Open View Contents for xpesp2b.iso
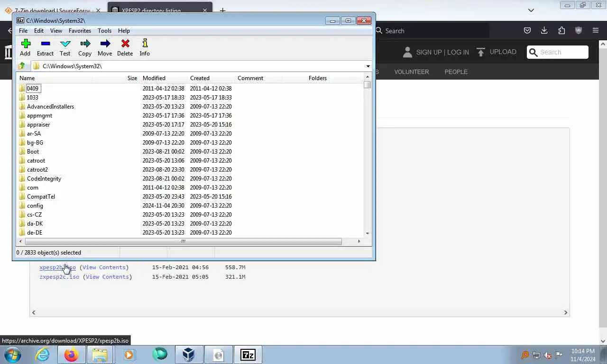The height and width of the screenshot is (364, 607). click(104, 267)
